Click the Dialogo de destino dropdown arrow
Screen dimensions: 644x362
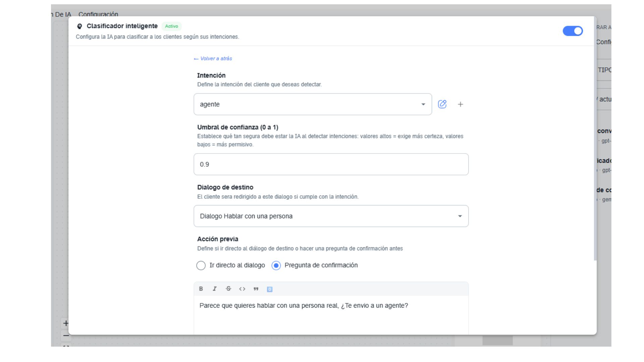460,216
